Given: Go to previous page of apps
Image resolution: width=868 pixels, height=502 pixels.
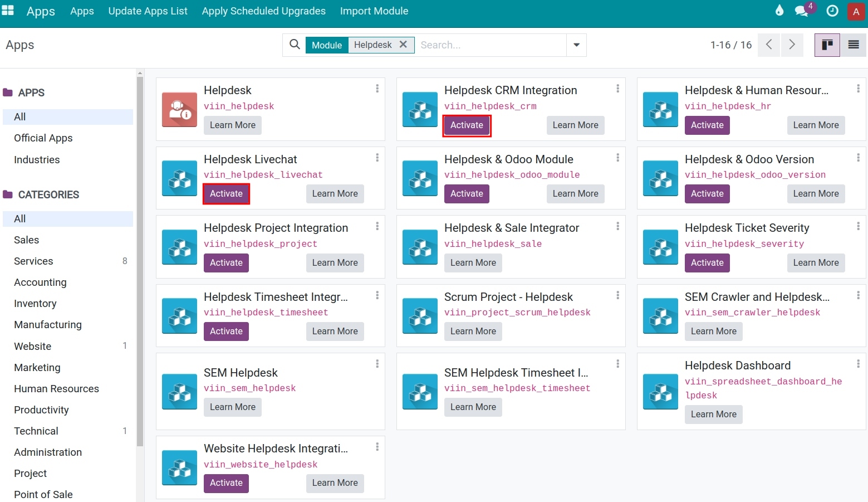Looking at the screenshot, I should pyautogui.click(x=769, y=45).
